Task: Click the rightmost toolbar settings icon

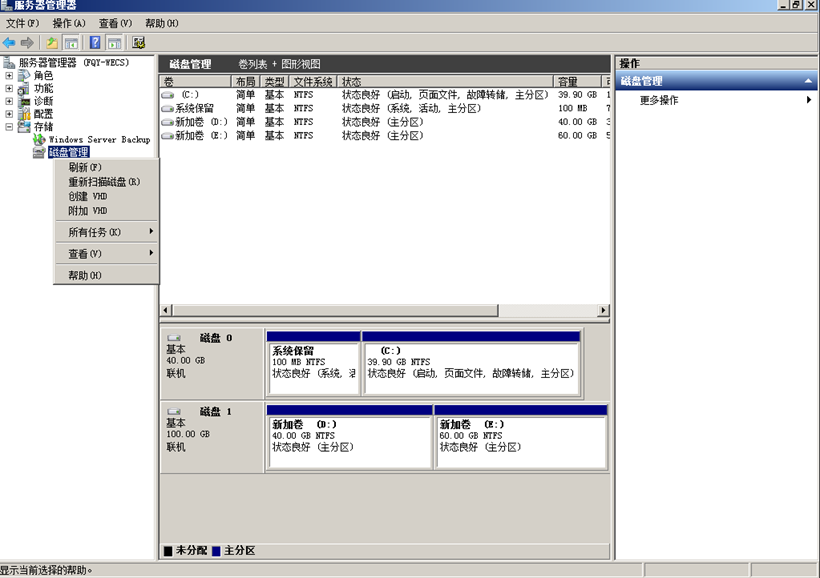Action: 139,43
